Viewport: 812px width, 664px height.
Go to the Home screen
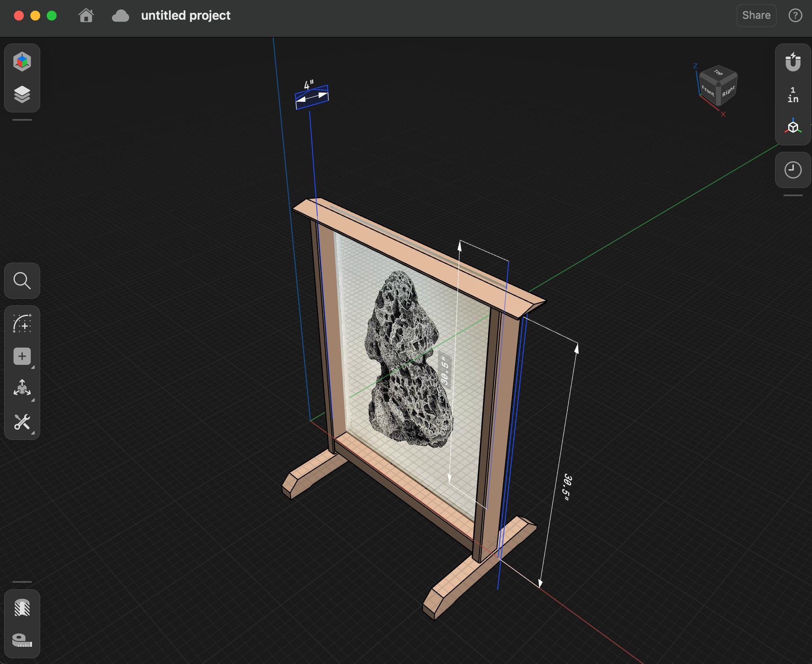click(x=86, y=16)
